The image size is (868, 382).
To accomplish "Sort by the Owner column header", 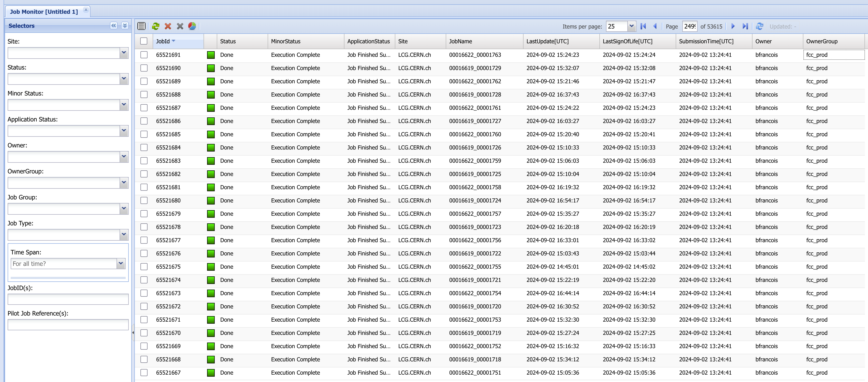I will click(x=777, y=41).
